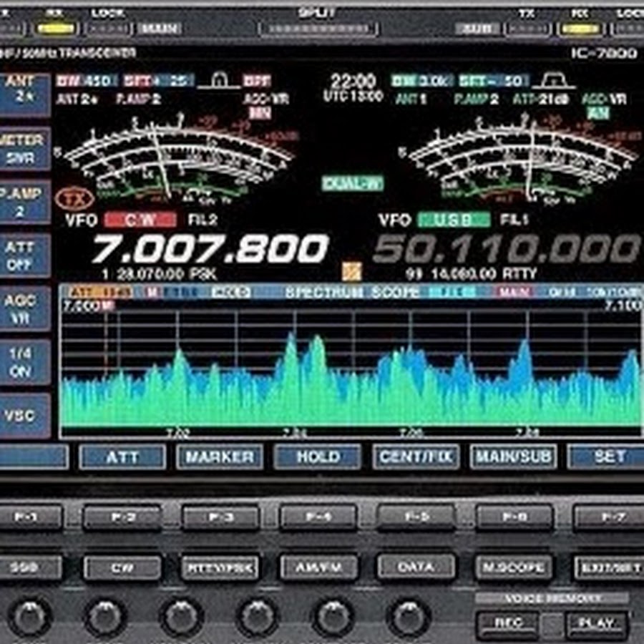
Task: Choose the AM/FM mode button
Action: coord(318,568)
